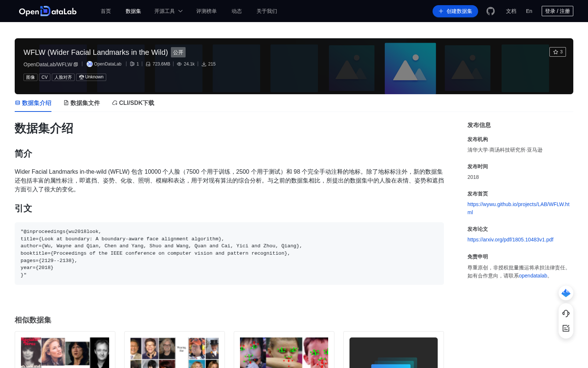Open the GitHub icon link
Screen dimensions: 588x368
[490, 11]
